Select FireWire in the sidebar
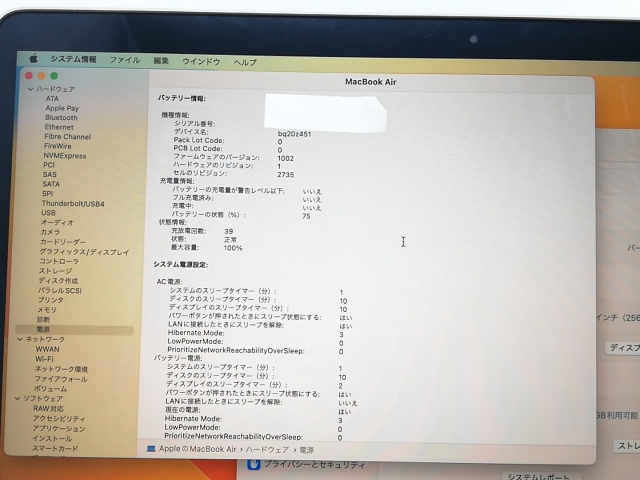The width and height of the screenshot is (640, 480). click(58, 146)
